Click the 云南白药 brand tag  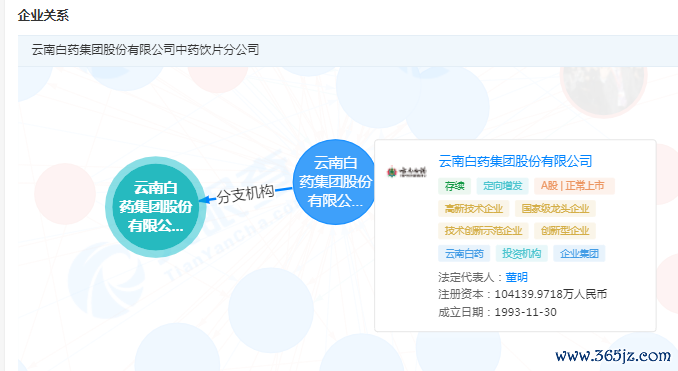pyautogui.click(x=464, y=253)
